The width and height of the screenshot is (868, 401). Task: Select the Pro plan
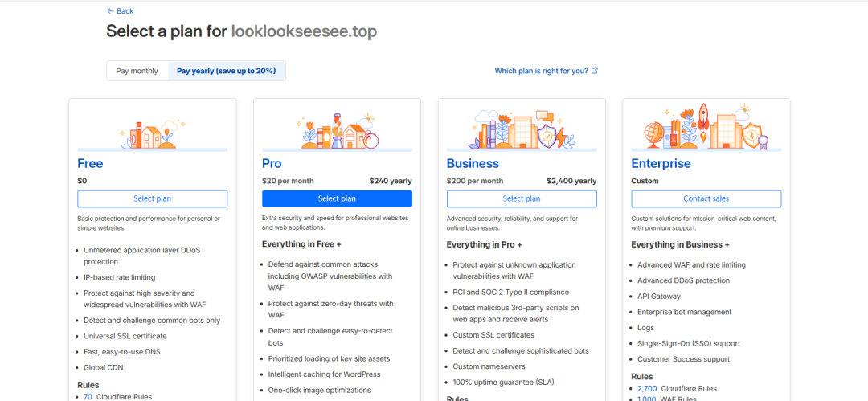[337, 198]
